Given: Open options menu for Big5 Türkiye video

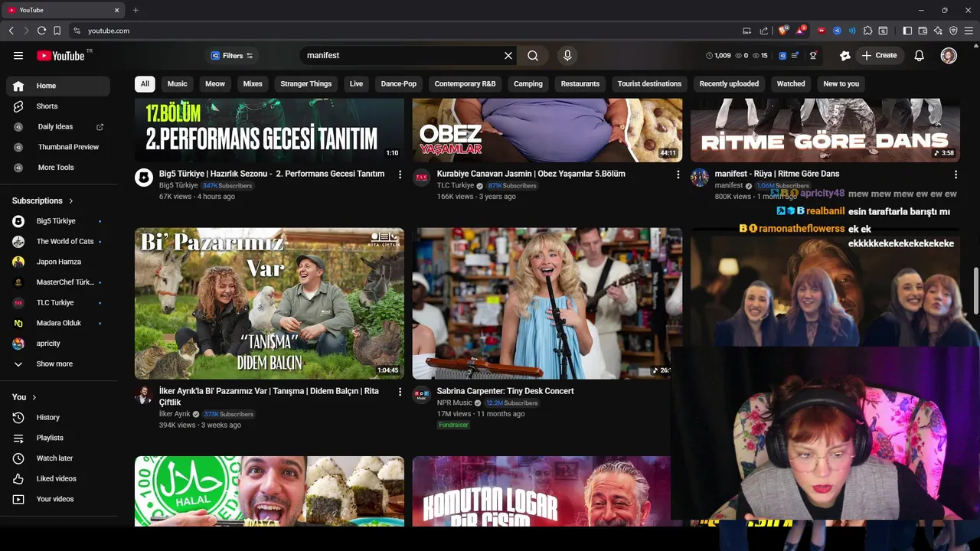Looking at the screenshot, I should tap(400, 174).
